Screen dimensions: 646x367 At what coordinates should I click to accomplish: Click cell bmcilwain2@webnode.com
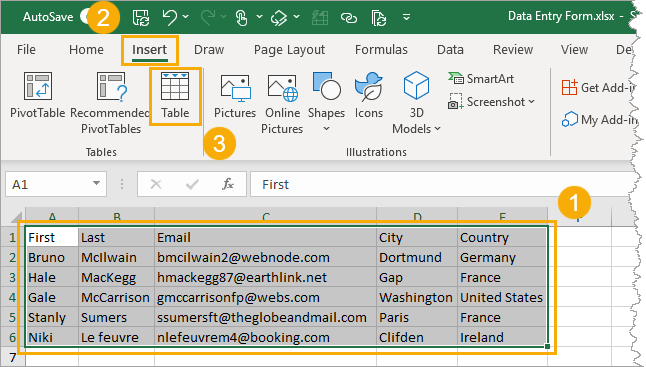265,258
